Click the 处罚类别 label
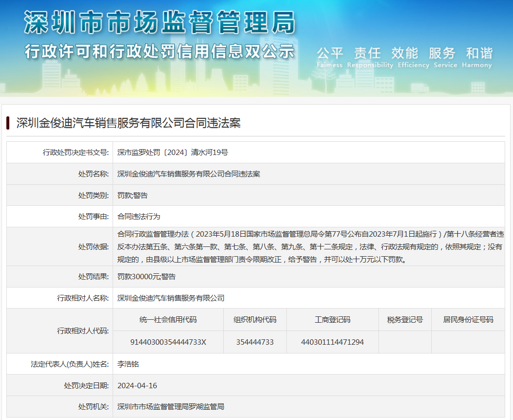Viewport: 513px width, 420px height. coord(93,196)
